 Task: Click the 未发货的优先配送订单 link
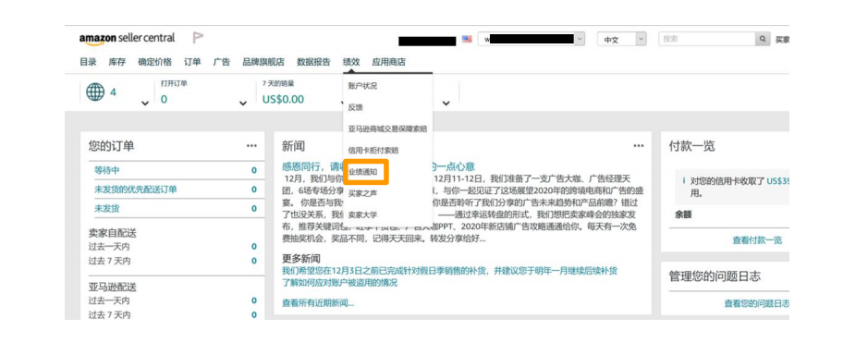click(x=136, y=190)
